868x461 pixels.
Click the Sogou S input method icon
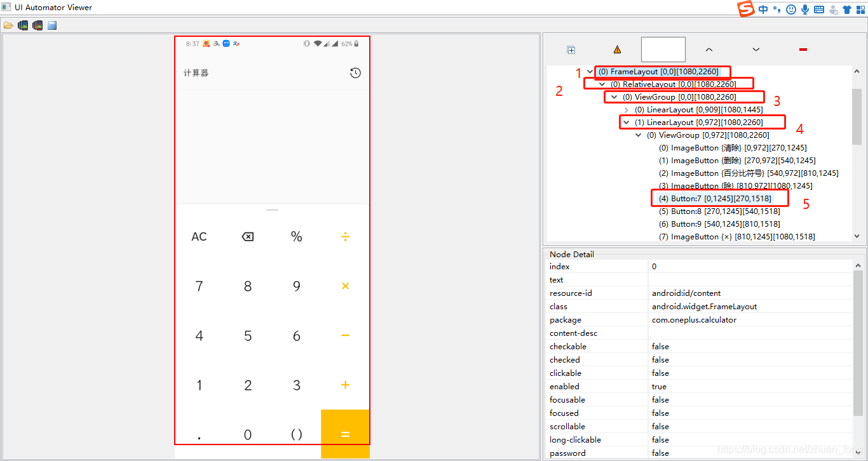tap(745, 9)
